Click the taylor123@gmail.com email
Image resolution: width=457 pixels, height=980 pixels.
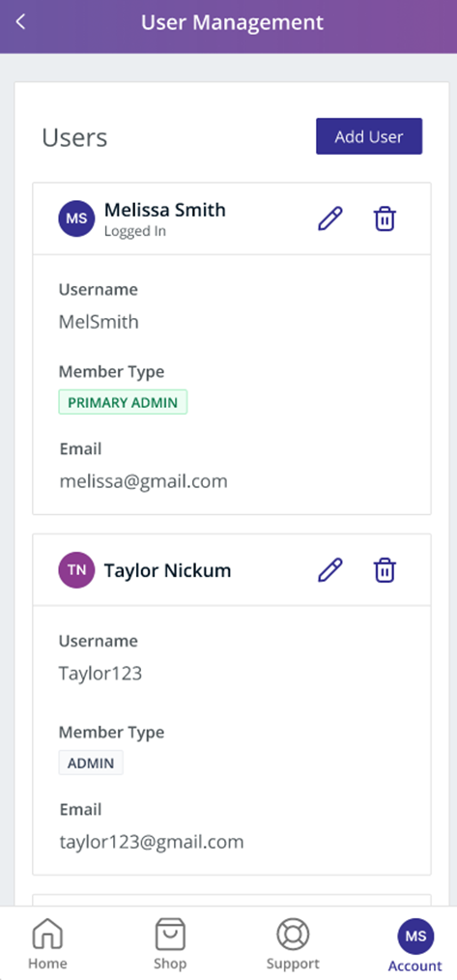152,842
